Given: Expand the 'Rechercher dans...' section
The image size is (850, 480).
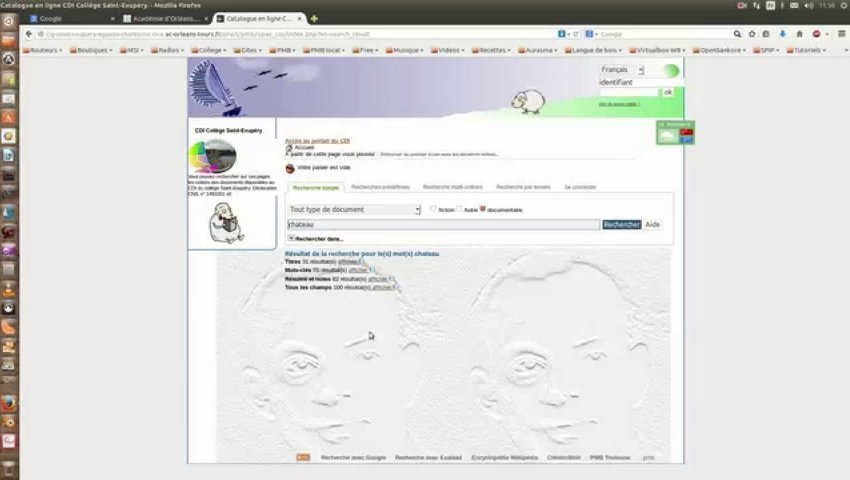Looking at the screenshot, I should [291, 238].
